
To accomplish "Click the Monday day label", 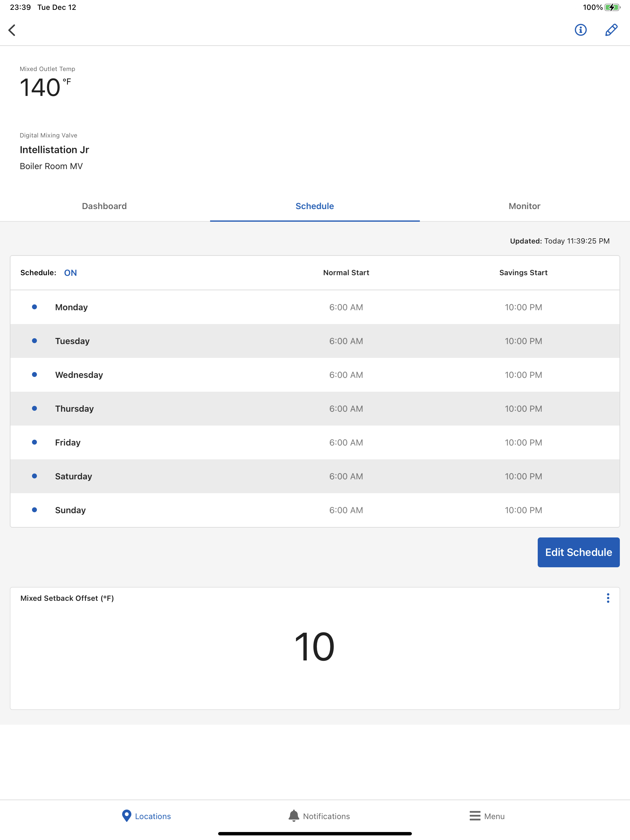I will [x=71, y=307].
